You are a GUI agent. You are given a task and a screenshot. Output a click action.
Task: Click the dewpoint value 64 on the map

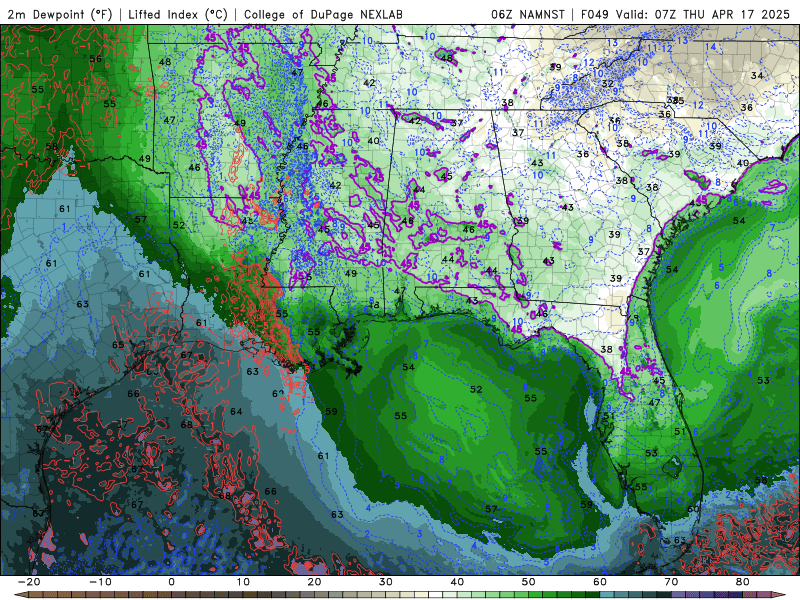click(236, 411)
